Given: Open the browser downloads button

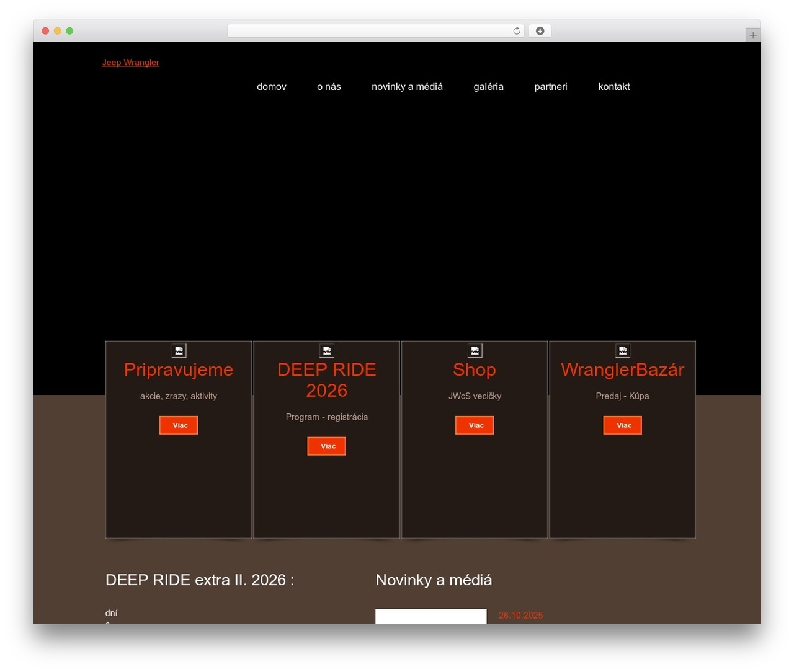Looking at the screenshot, I should point(540,31).
